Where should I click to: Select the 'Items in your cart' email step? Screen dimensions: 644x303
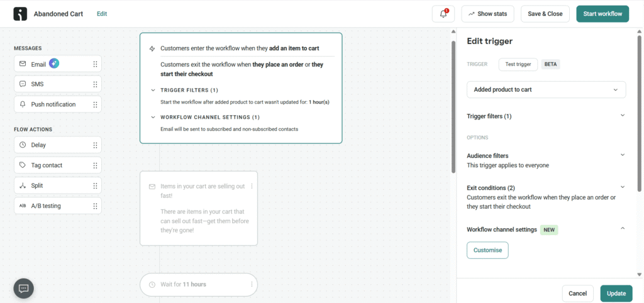click(199, 208)
